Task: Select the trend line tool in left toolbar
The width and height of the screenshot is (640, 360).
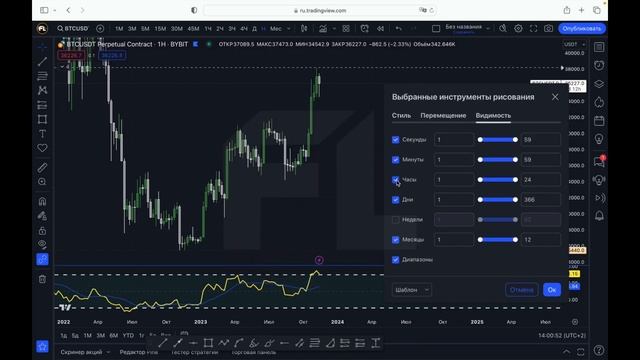Action: tap(42, 62)
